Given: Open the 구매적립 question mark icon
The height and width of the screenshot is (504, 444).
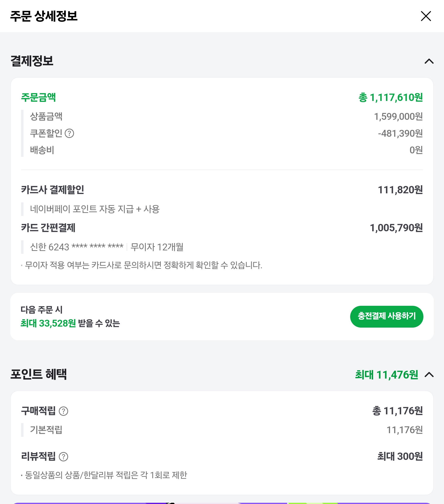Looking at the screenshot, I should [64, 411].
